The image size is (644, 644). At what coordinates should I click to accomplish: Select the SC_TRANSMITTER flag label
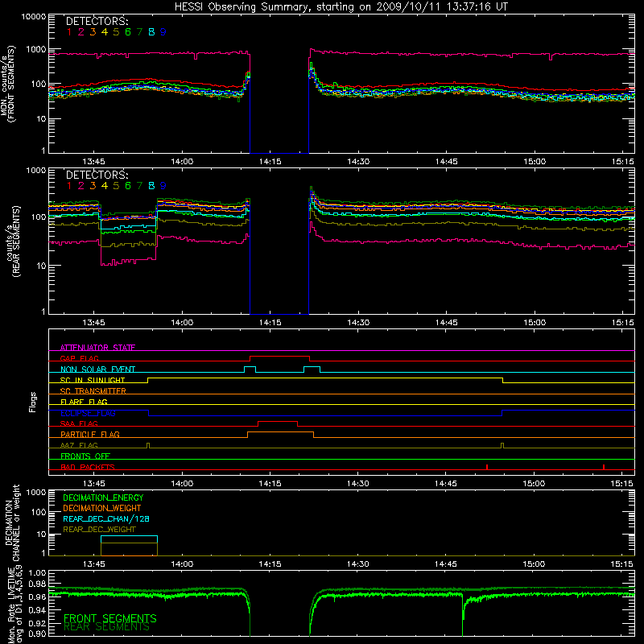point(93,390)
